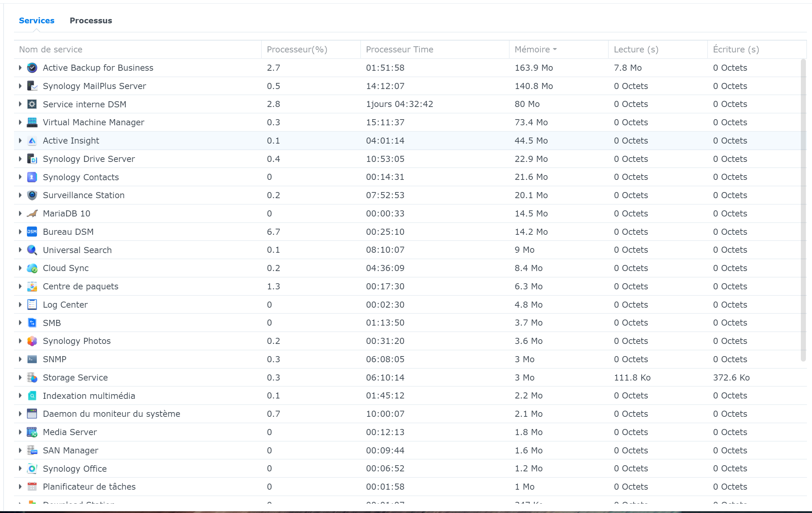Expand the Synology MailPlus Server row
Image resolution: width=812 pixels, height=513 pixels.
click(20, 86)
